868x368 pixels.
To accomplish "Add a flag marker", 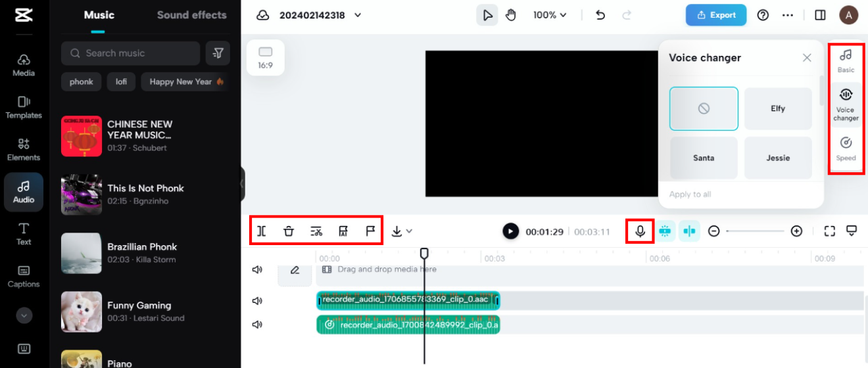I will click(x=370, y=231).
